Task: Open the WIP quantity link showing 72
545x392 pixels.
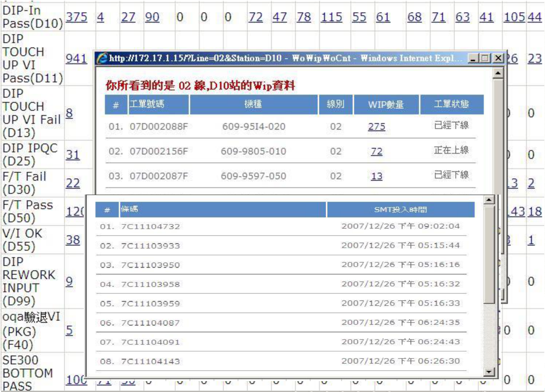Action: tap(377, 151)
